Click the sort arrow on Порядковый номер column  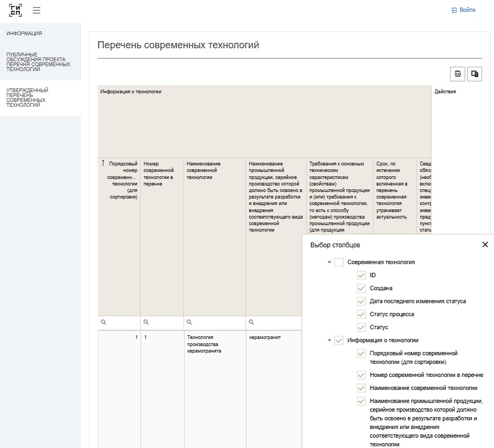103,163
